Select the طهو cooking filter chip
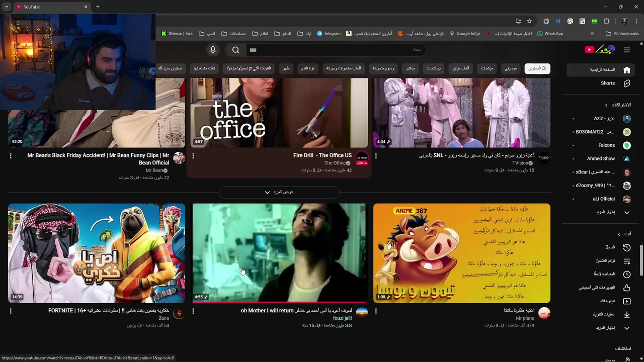Screen dimensions: 644x362 [286, 68]
